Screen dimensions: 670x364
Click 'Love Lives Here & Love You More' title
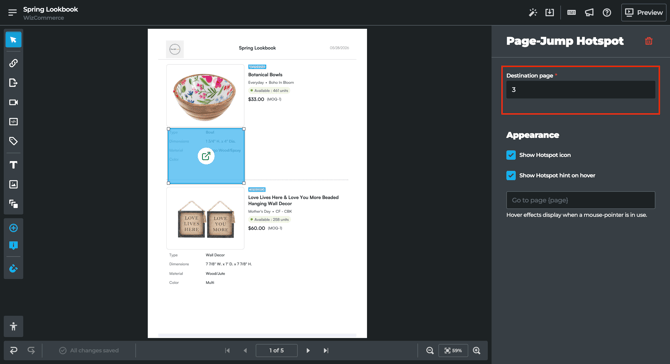(x=294, y=200)
